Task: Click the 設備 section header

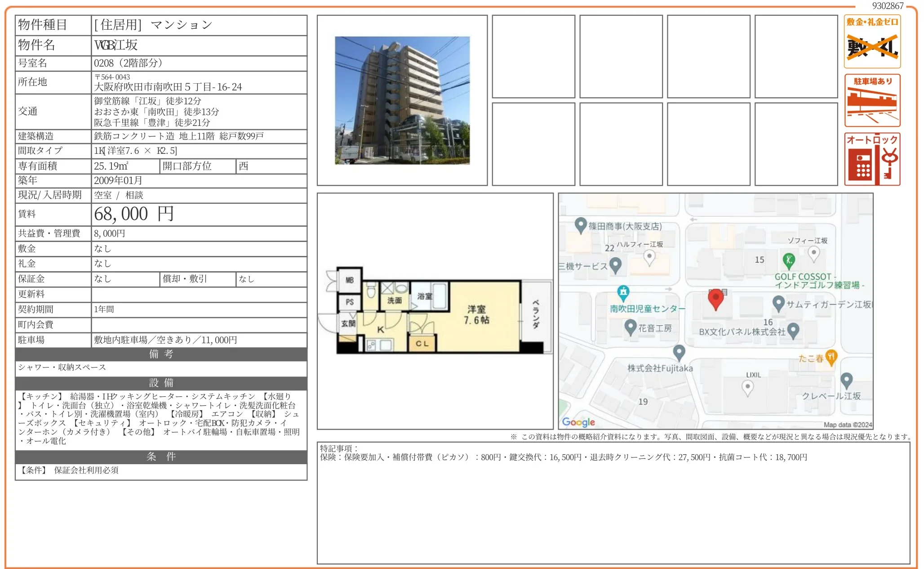Action: 161,383
